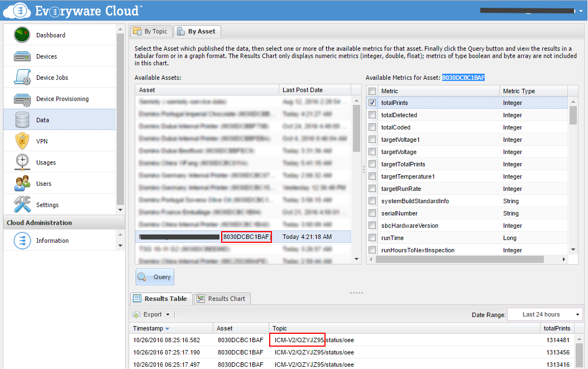Select the Device Provisioning icon
This screenshot has width=588, height=369.
(x=22, y=99)
